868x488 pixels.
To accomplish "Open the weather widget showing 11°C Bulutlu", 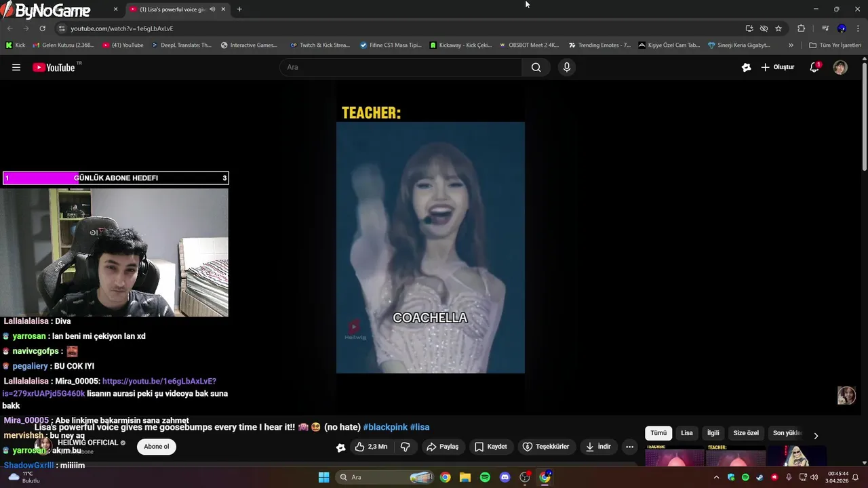I will [24, 477].
